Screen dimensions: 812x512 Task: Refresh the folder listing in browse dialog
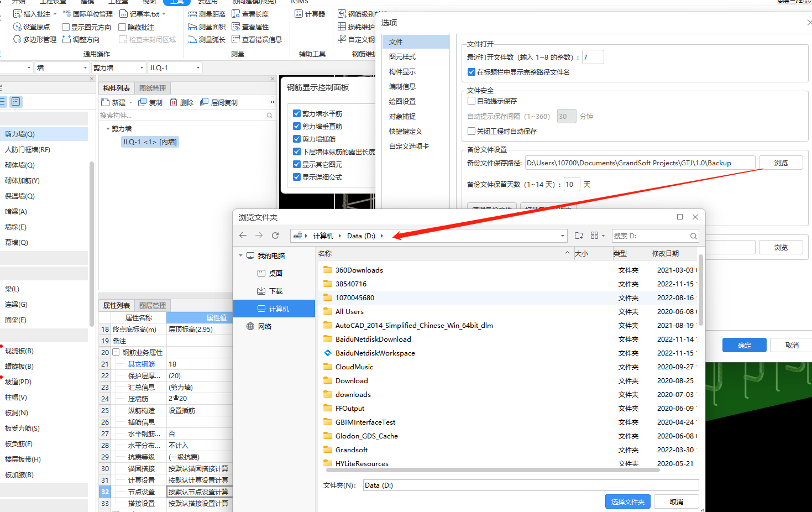pyautogui.click(x=275, y=236)
